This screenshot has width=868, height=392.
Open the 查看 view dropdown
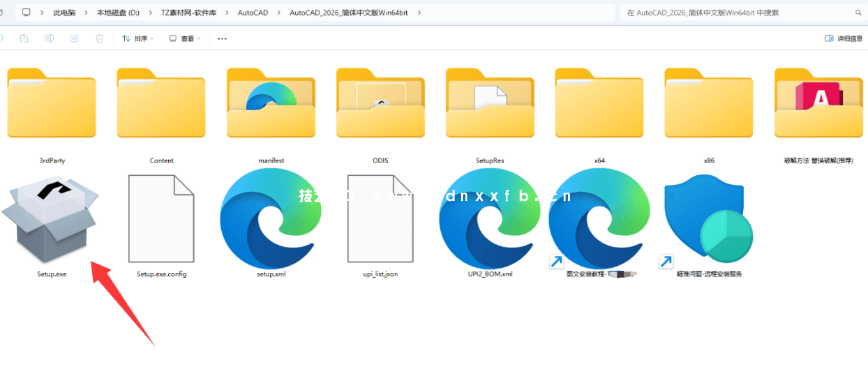[185, 38]
